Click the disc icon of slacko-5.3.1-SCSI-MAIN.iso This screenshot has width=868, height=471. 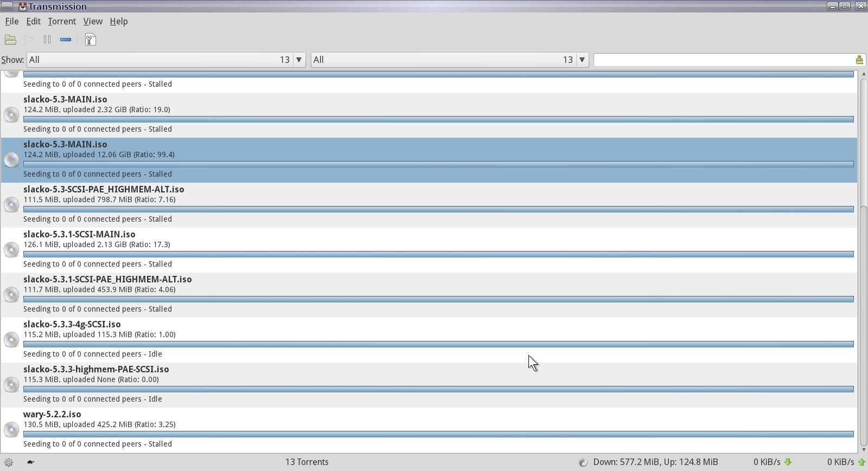[x=11, y=249]
